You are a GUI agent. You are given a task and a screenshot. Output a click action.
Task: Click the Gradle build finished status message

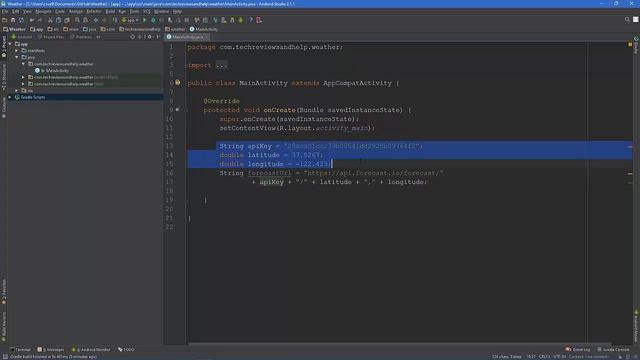coord(53,357)
